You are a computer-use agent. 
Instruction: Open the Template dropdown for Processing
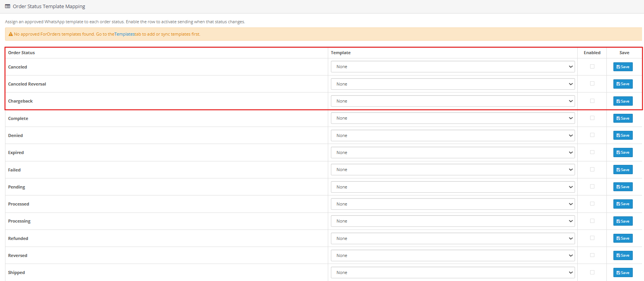[x=453, y=221]
